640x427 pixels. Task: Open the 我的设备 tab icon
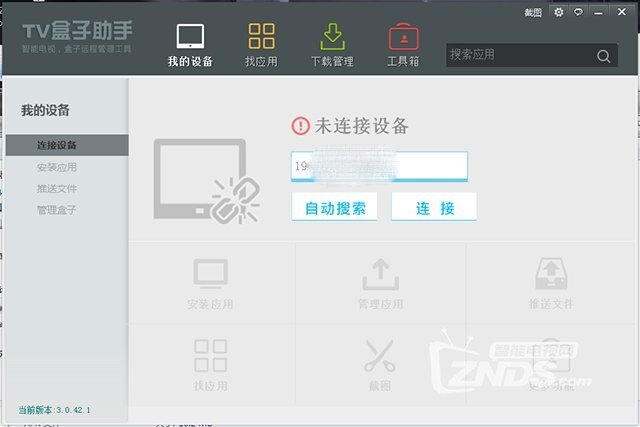pos(190,36)
